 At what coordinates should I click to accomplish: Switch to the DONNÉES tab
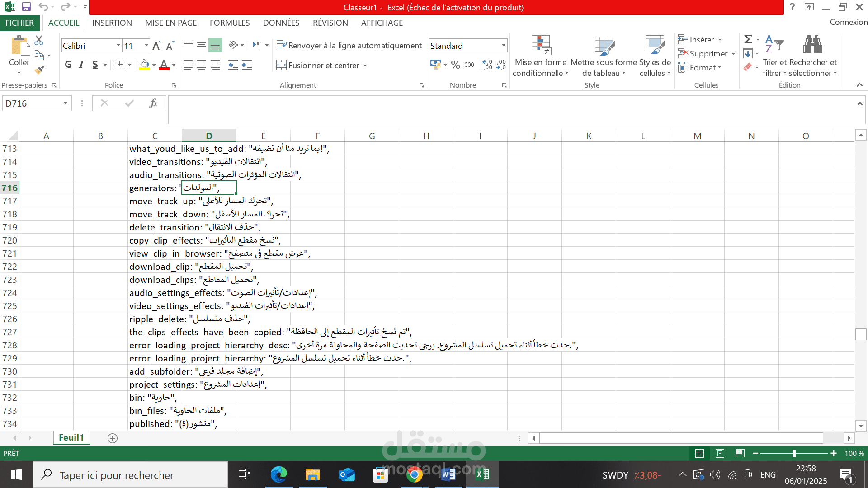point(281,23)
